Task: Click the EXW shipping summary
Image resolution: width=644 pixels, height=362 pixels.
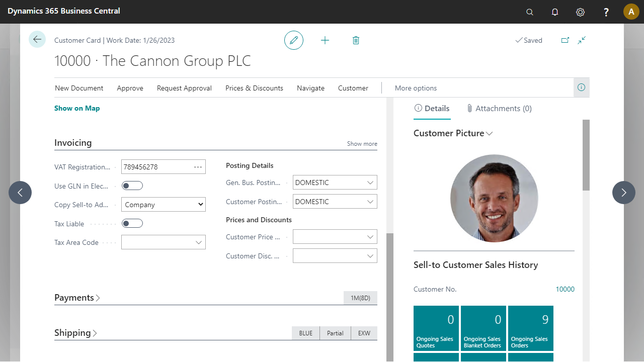Action: click(x=364, y=333)
